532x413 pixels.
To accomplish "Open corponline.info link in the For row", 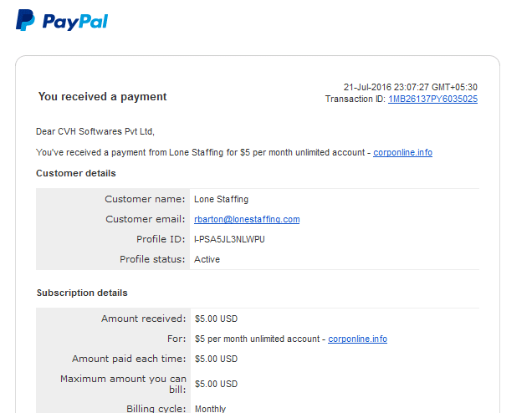I will [x=357, y=339].
